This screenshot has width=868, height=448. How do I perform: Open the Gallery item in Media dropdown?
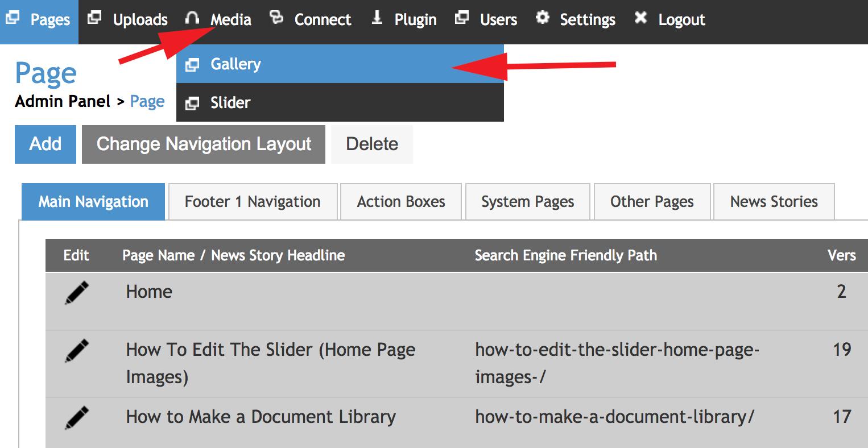tap(235, 64)
